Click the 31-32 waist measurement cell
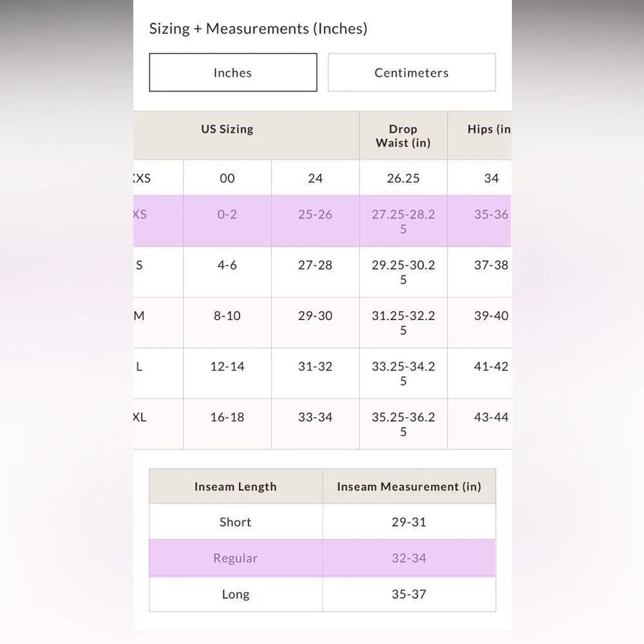644x644 pixels. (315, 366)
